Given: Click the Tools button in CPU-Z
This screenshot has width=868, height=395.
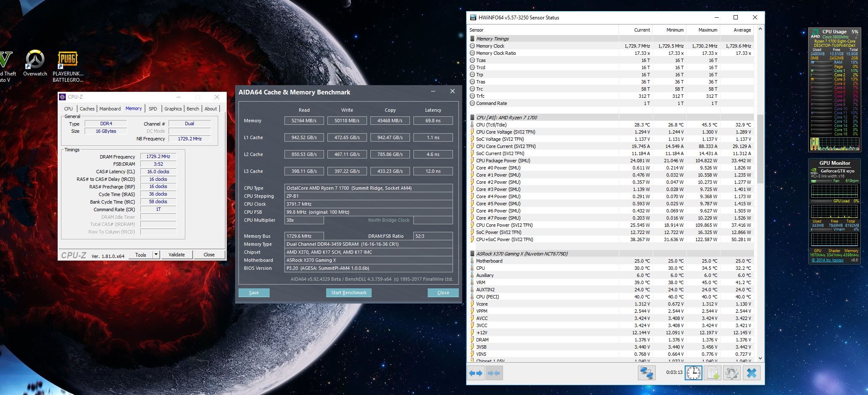Looking at the screenshot, I should tap(141, 255).
